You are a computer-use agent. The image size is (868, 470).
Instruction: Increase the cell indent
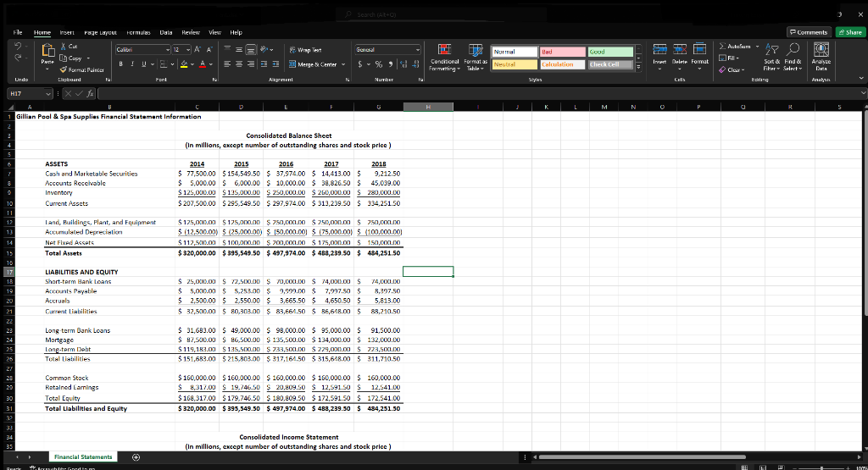pyautogui.click(x=275, y=64)
